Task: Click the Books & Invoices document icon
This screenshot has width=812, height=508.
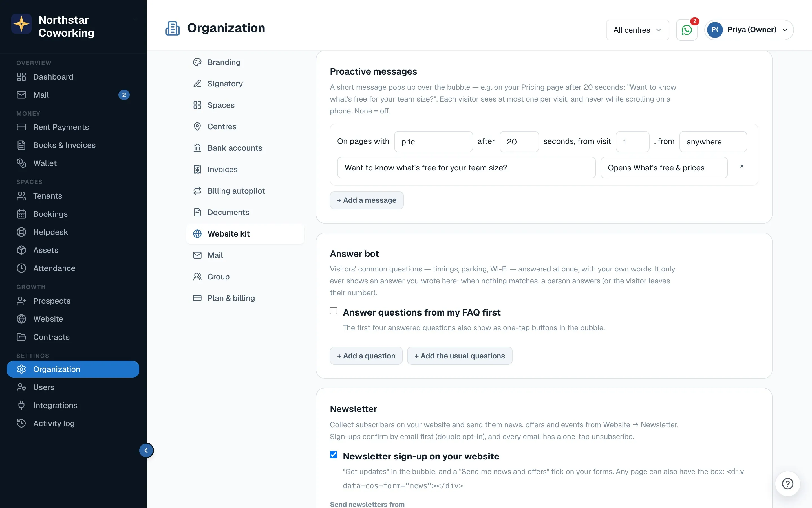Action: coord(21,145)
